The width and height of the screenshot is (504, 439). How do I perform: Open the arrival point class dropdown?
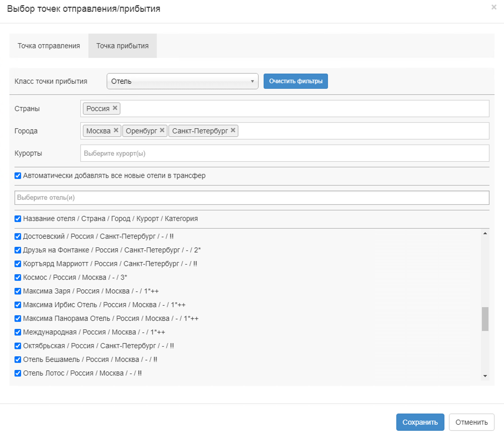182,81
